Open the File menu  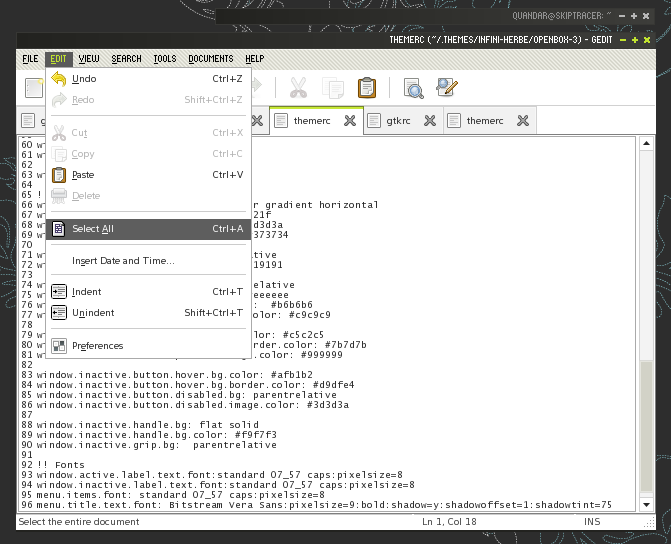coord(30,59)
